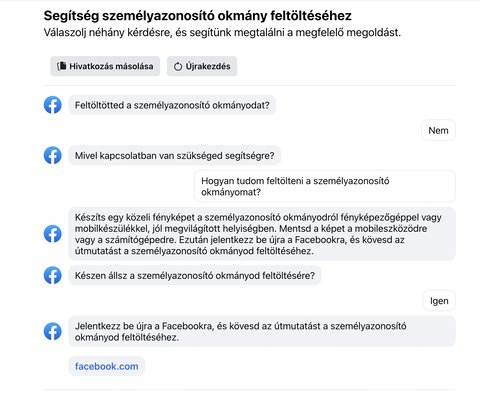Click Mivel kapcsolatban van szükséged message

[175, 155]
